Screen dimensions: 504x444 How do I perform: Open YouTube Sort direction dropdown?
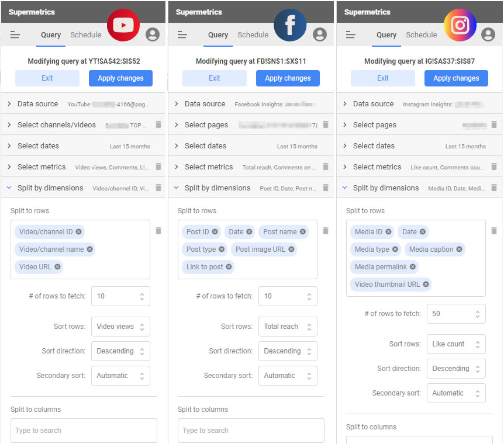click(120, 351)
